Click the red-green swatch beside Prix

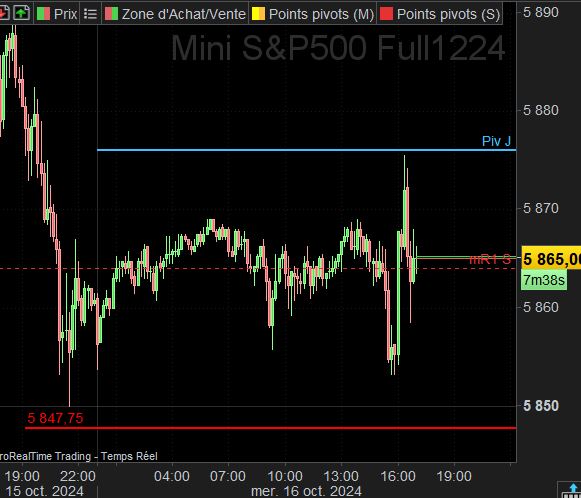pos(43,14)
